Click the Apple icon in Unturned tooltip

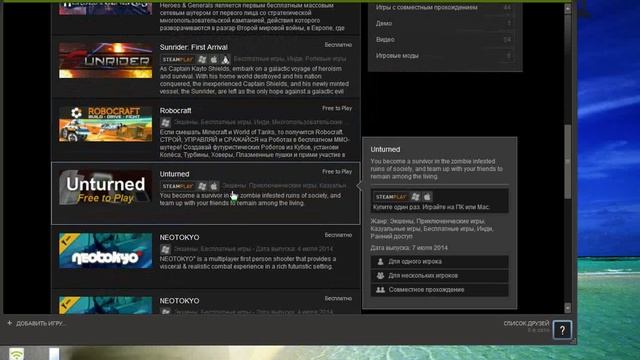click(x=427, y=197)
